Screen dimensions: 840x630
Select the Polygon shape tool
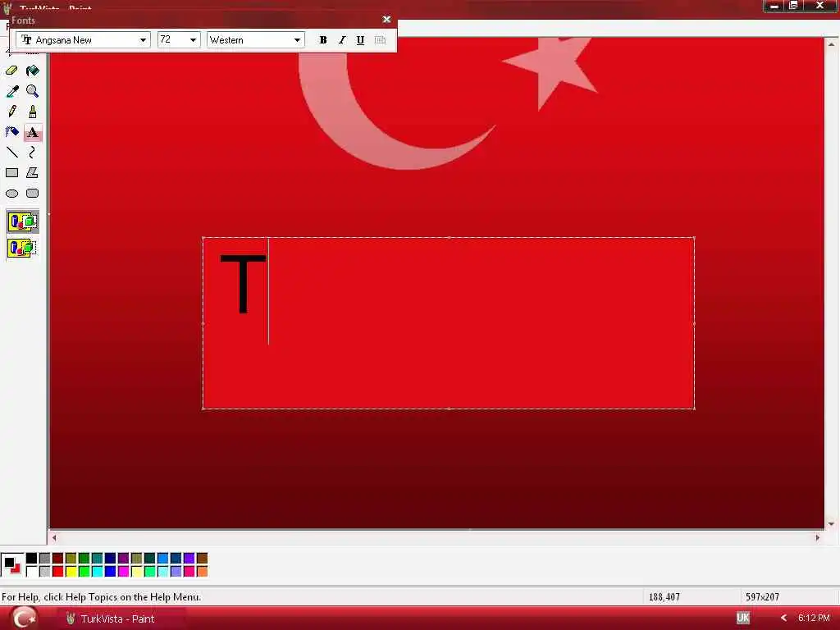point(32,173)
